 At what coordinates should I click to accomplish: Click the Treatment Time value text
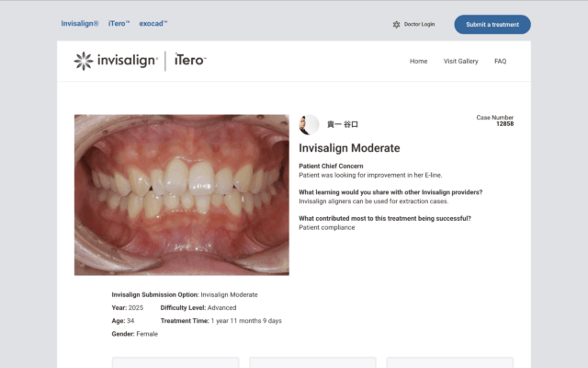click(247, 321)
